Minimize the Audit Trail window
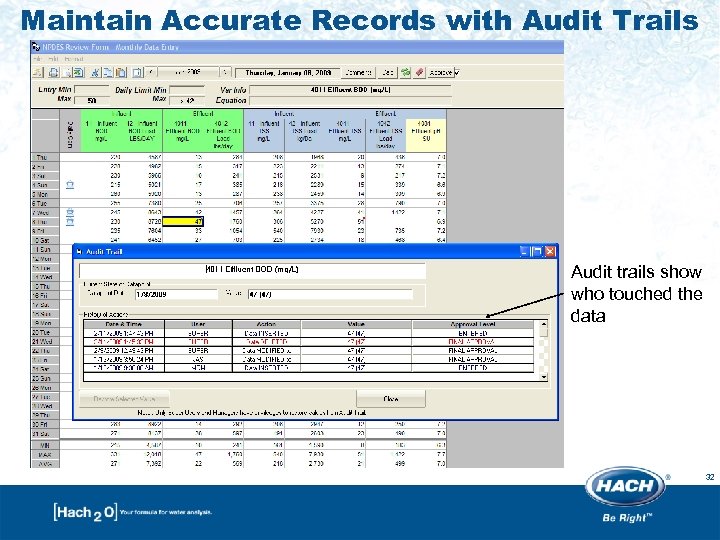Image resolution: width=720 pixels, height=540 pixels. coord(524,251)
